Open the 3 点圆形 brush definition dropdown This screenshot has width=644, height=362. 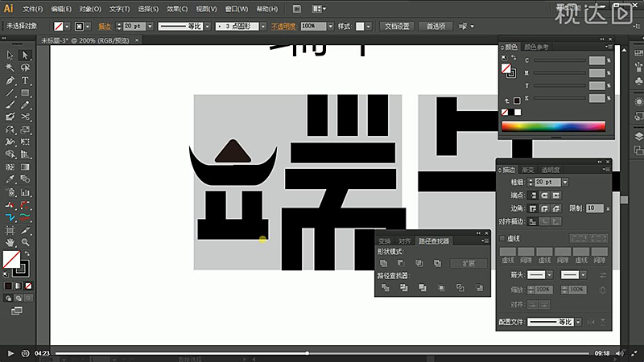[263, 27]
